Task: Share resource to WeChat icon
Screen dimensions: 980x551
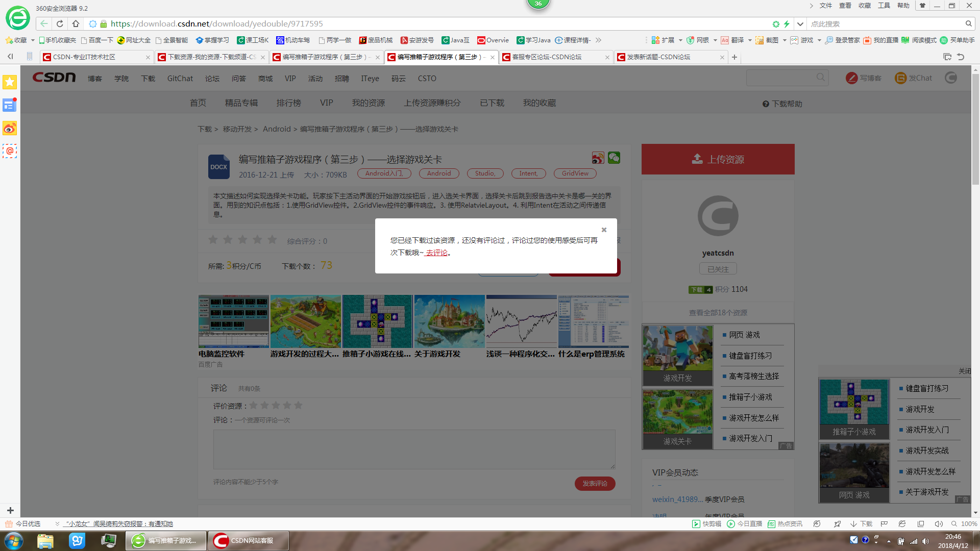Action: [614, 158]
